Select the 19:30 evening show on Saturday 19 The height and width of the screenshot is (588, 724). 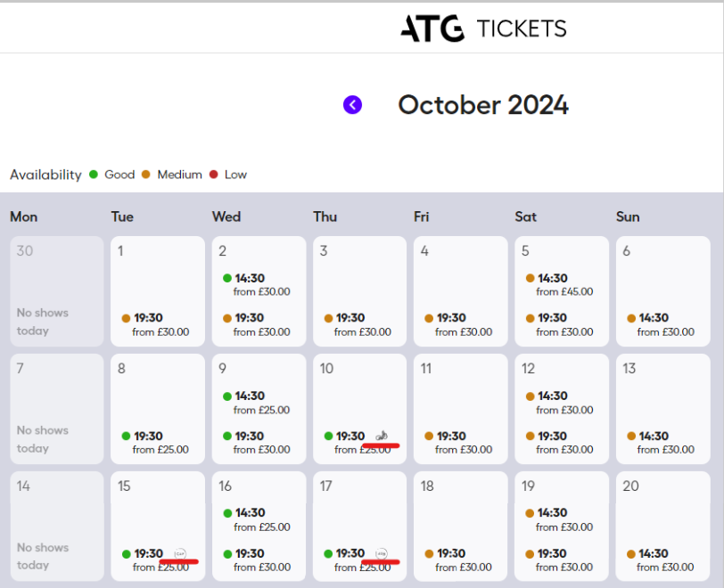coord(560,559)
